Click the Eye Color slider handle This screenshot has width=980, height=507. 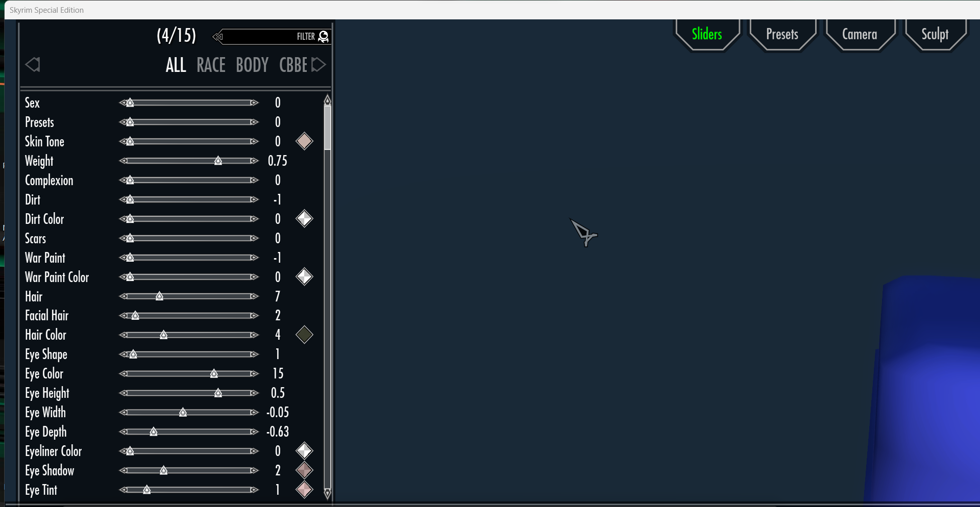[x=214, y=374]
